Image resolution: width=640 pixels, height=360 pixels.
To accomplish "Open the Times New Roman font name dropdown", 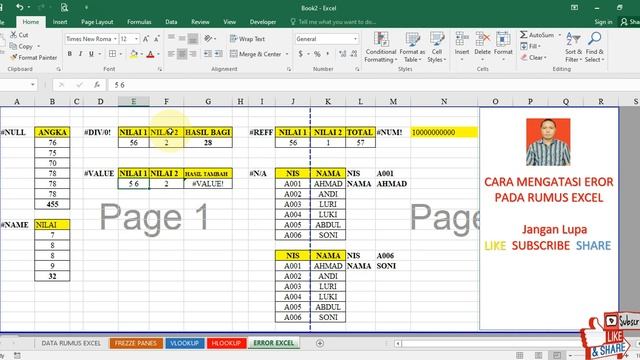I will (x=116, y=39).
